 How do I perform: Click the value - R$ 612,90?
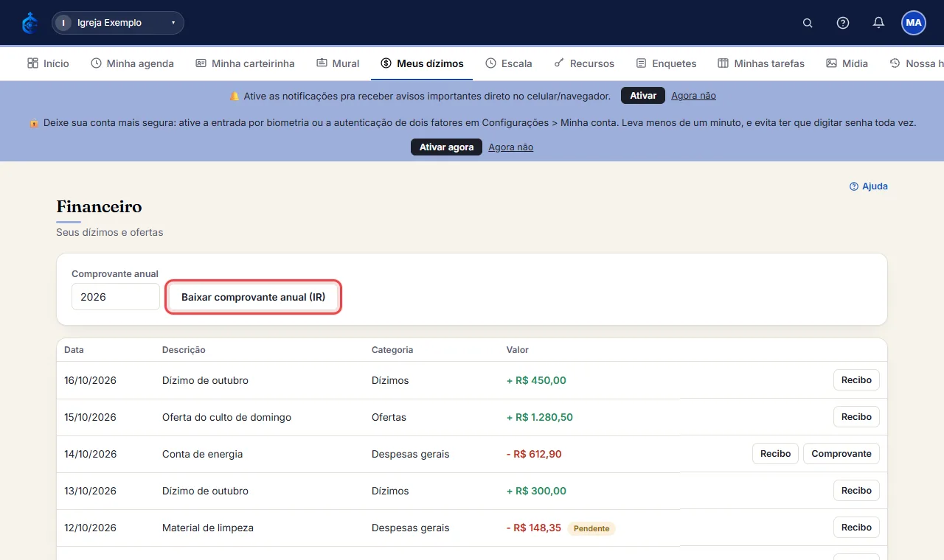tap(534, 454)
